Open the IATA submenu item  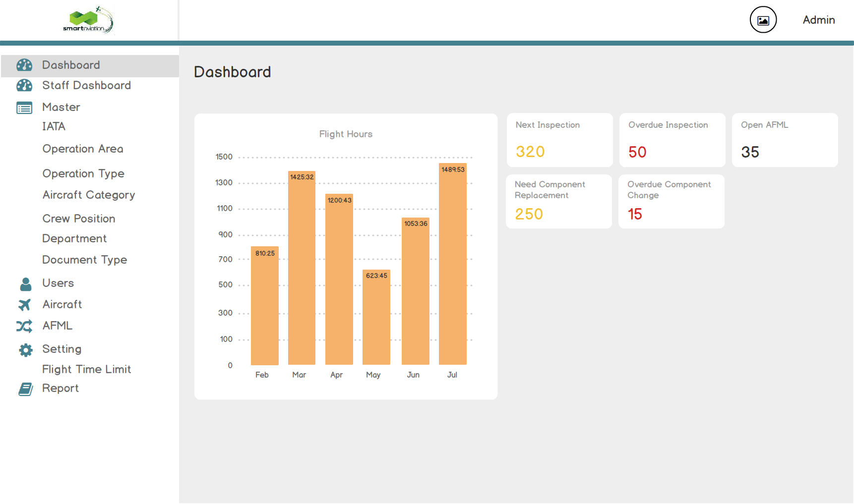tap(54, 127)
